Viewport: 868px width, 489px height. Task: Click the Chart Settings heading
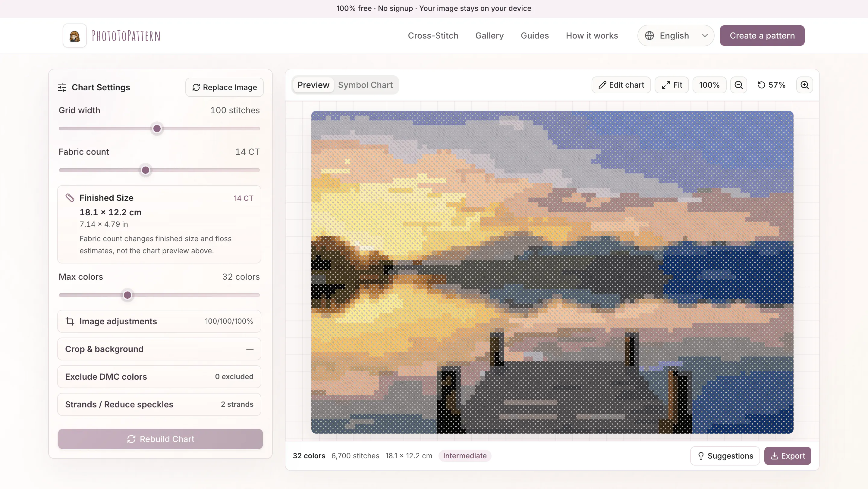tap(101, 88)
